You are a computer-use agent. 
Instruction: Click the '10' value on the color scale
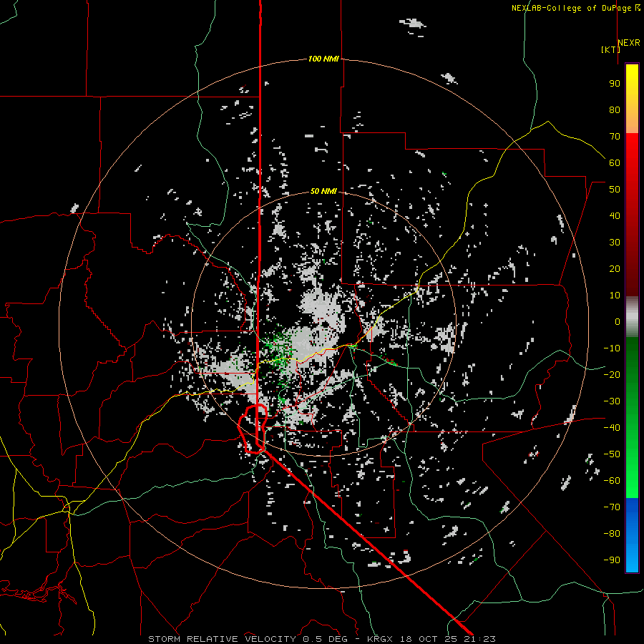615,296
